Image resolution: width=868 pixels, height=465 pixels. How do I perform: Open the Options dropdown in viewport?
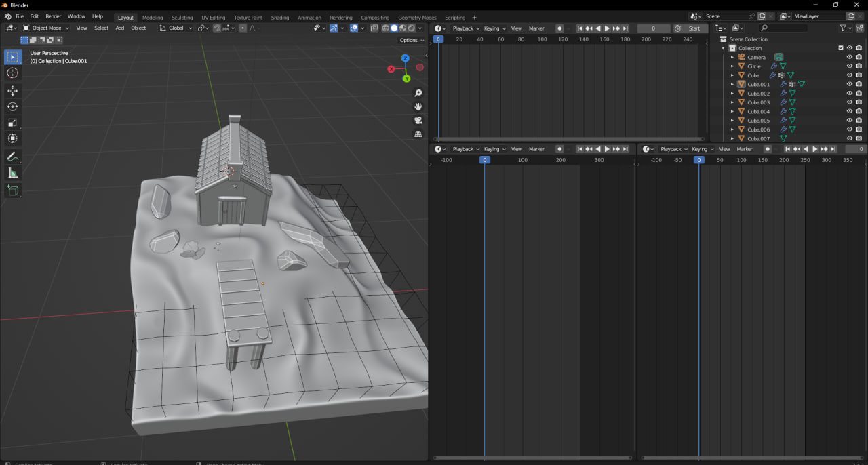[411, 40]
